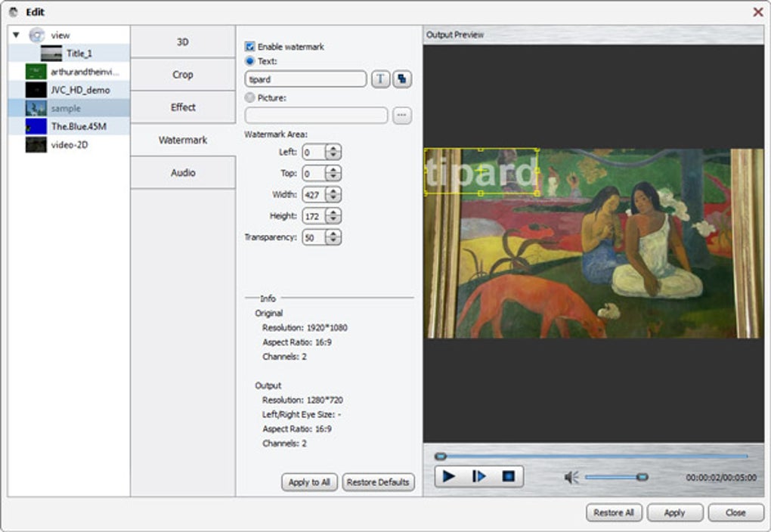The width and height of the screenshot is (771, 532).
Task: Click Restore All button
Action: pyautogui.click(x=614, y=512)
